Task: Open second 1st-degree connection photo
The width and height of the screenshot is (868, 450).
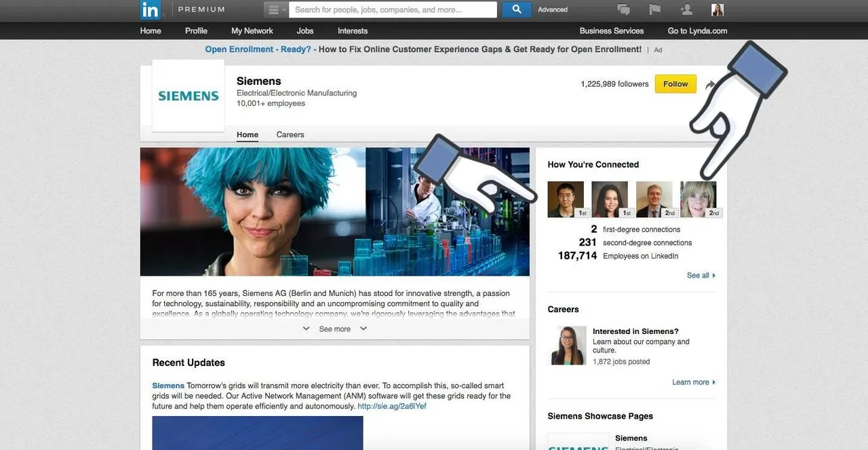Action: point(610,199)
